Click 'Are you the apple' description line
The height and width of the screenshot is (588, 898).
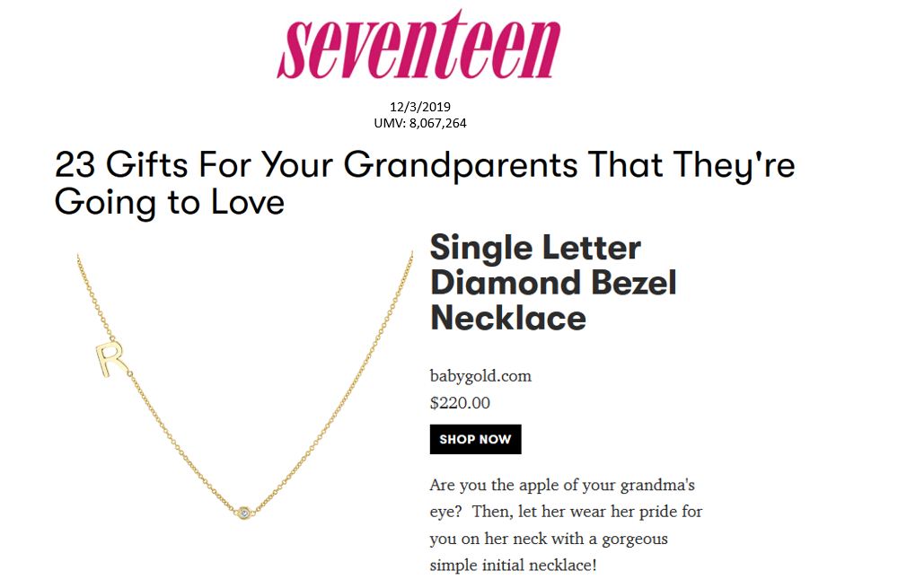click(562, 486)
